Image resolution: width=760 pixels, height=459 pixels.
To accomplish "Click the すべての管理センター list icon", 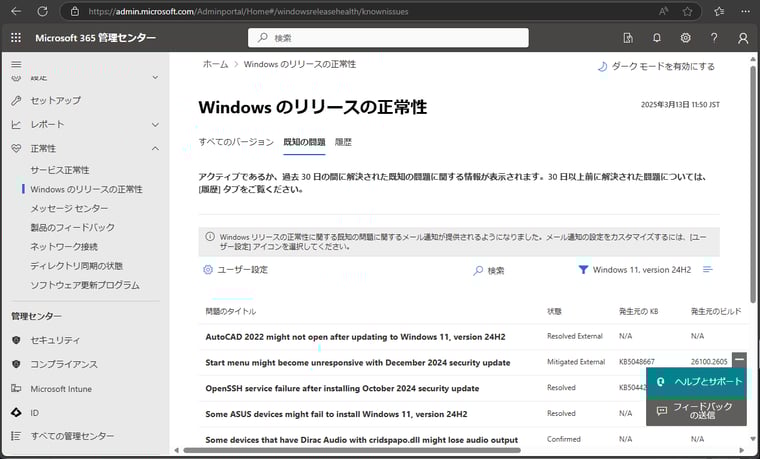I will 16,436.
